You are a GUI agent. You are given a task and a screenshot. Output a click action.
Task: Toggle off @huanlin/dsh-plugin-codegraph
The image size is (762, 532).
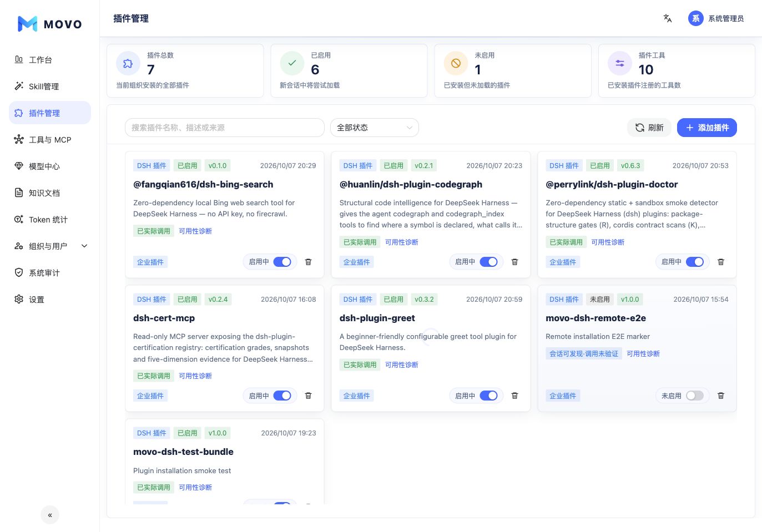tap(488, 262)
